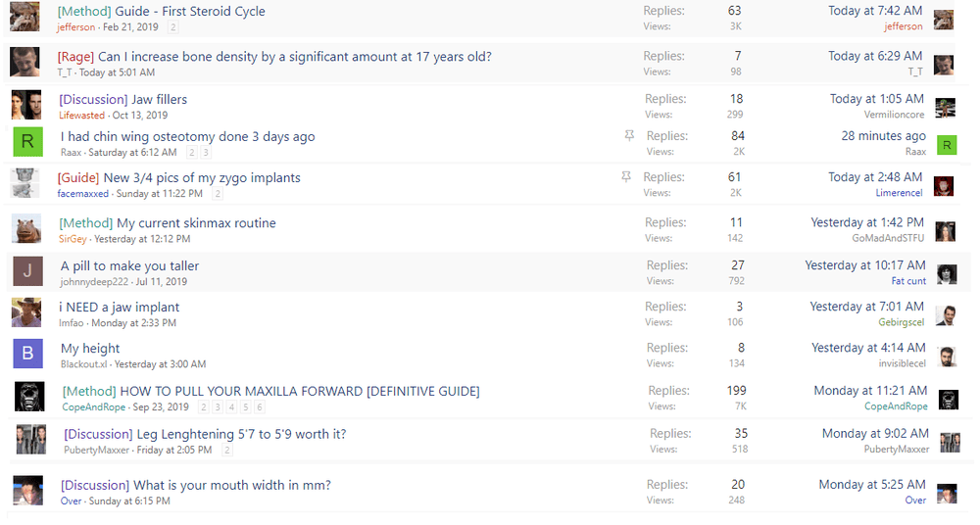980x525 pixels.
Task: Open the "A pill to make you taller" thread
Action: [x=129, y=265]
